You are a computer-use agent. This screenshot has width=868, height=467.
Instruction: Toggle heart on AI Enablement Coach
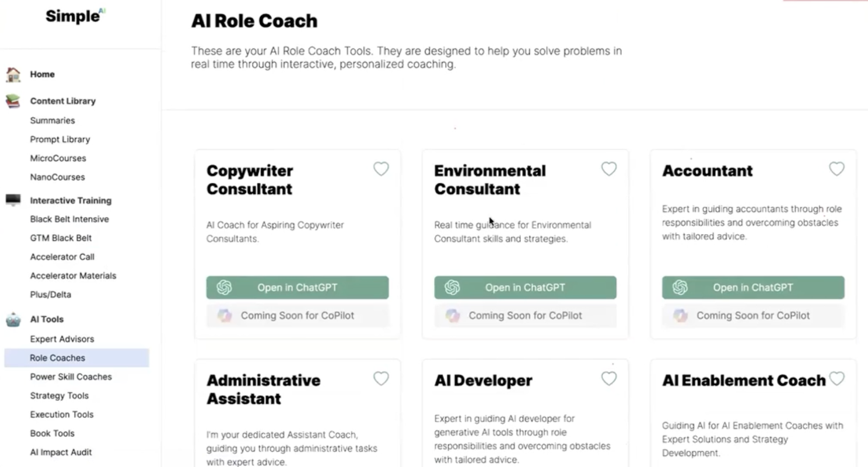pos(836,379)
